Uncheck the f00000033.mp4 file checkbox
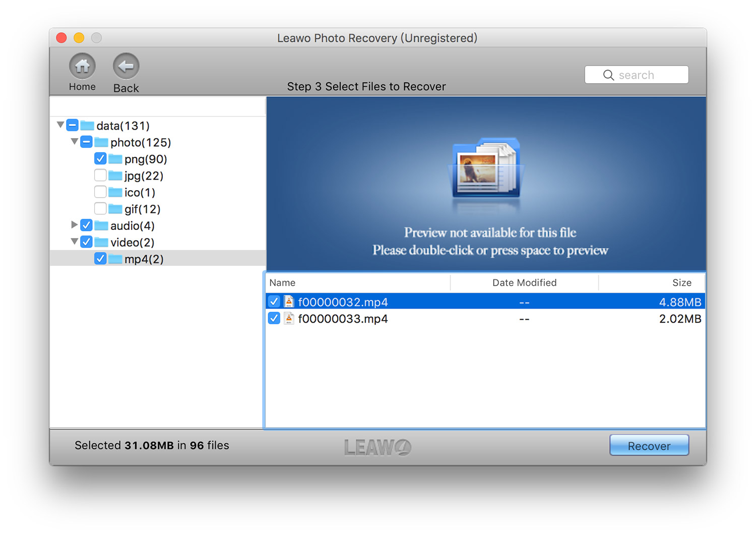 click(274, 319)
